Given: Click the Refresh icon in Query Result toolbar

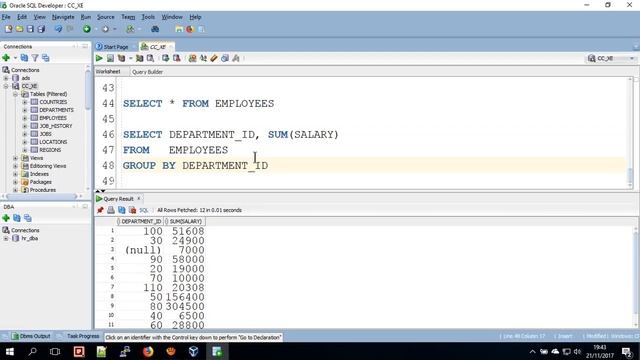Looking at the screenshot, I should click(122, 210).
